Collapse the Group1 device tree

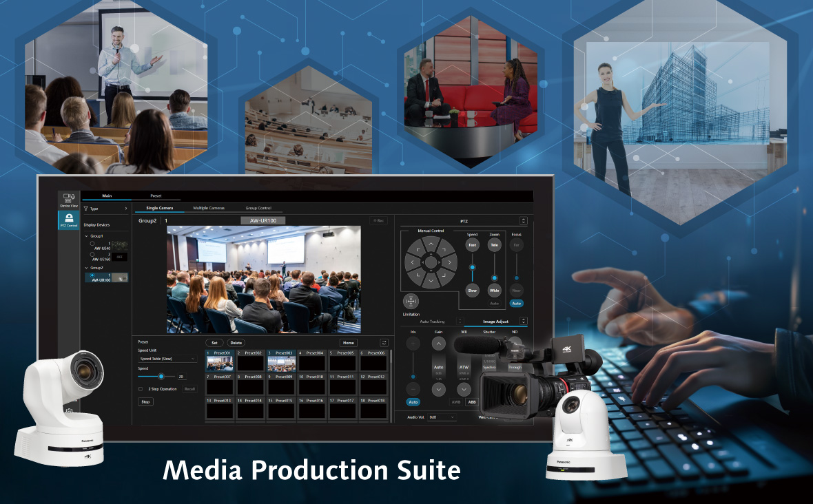tap(85, 235)
